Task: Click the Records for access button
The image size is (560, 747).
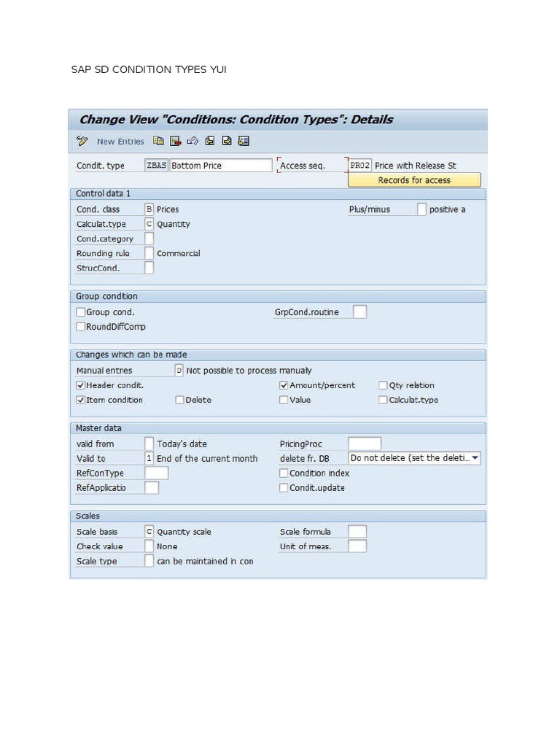Action: [414, 180]
